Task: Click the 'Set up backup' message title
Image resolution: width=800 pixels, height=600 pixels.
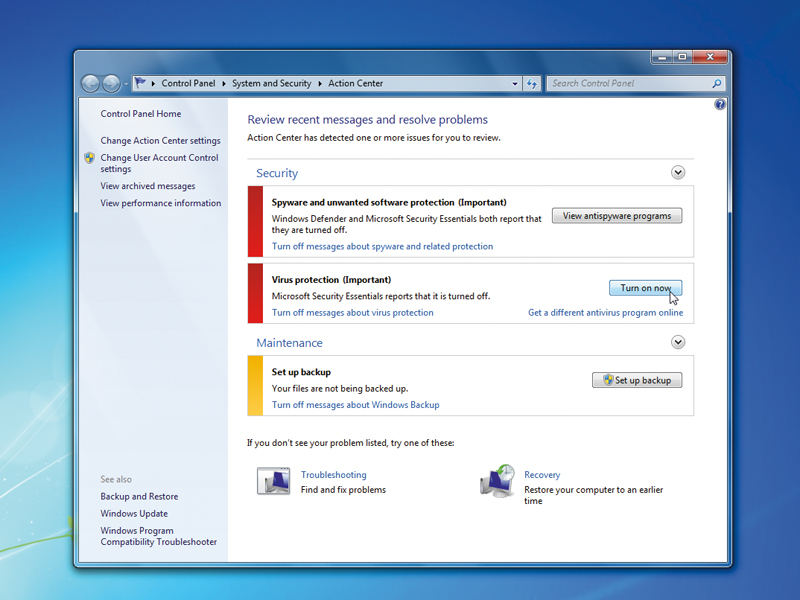Action: 301,372
